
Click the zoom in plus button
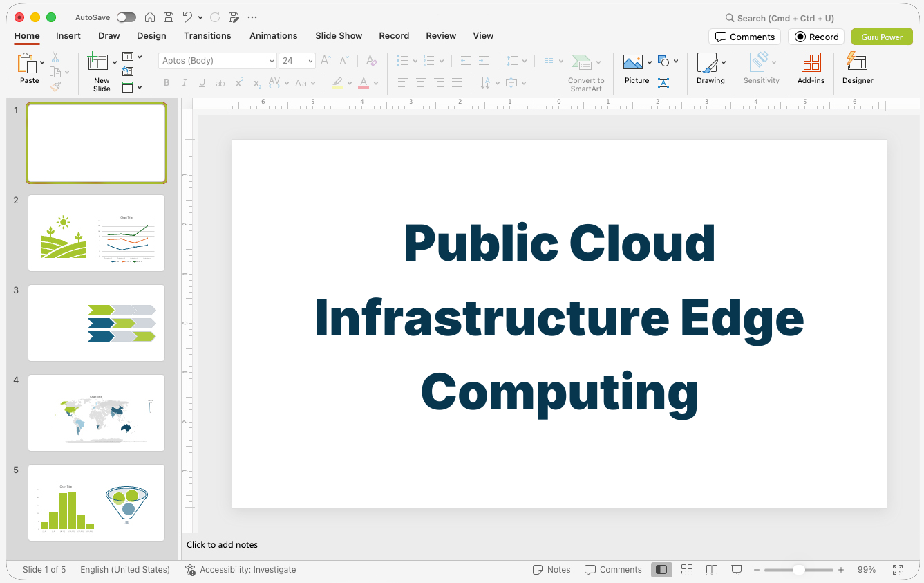(x=841, y=570)
